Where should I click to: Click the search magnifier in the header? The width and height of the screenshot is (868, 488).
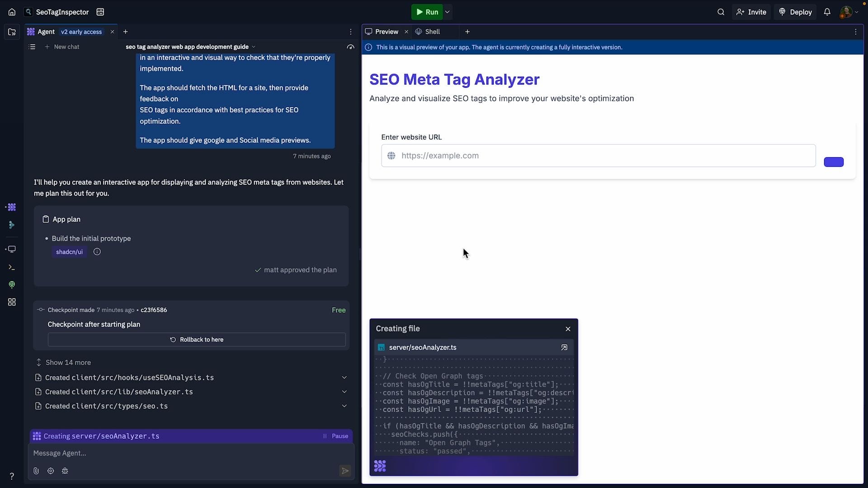[x=721, y=12]
